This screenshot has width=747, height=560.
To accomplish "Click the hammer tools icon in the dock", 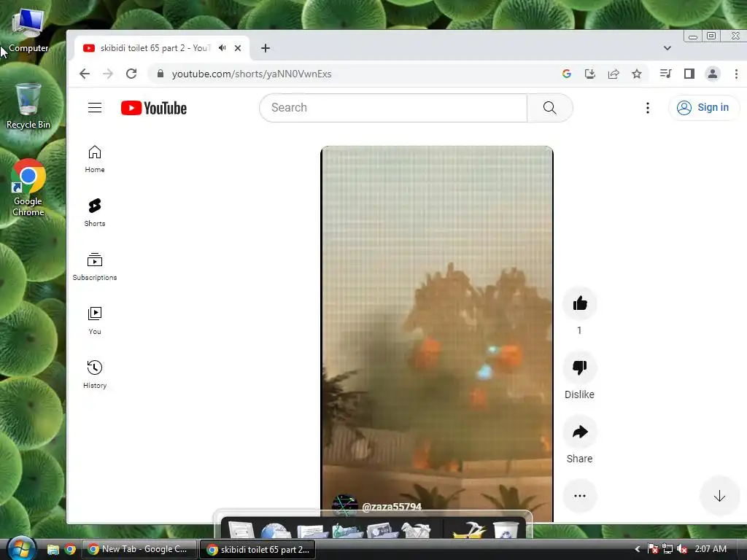I will 469,530.
